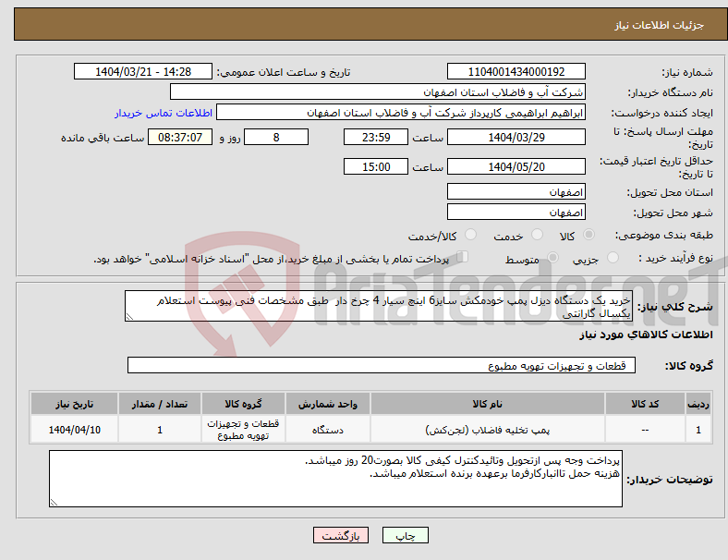Click the resize handle of description box

coord(129,317)
